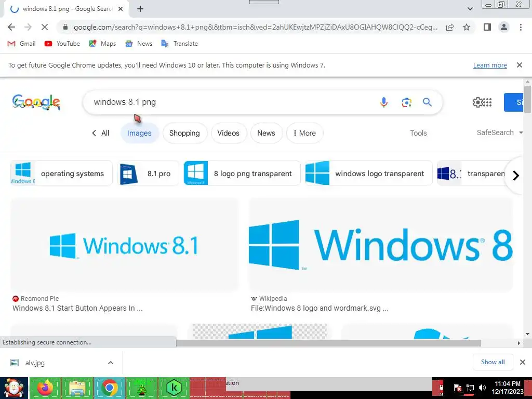Image resolution: width=532 pixels, height=399 pixels.
Task: Bookmark this page with the star icon
Action: point(467,27)
